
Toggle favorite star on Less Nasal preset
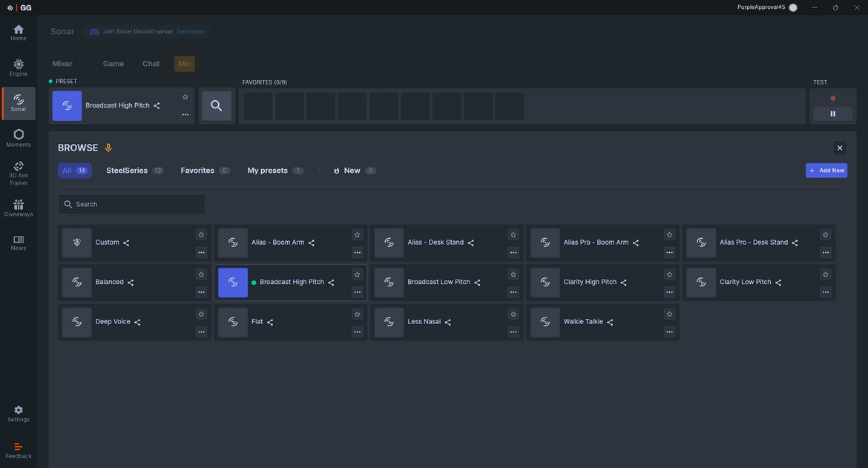pyautogui.click(x=513, y=314)
